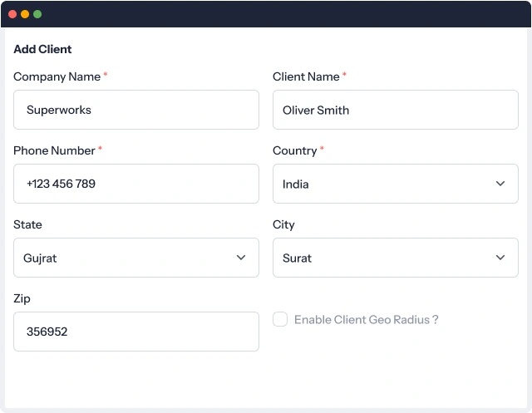This screenshot has width=532, height=413.
Task: Enable the Client Geo Radius checkbox
Action: click(x=280, y=319)
